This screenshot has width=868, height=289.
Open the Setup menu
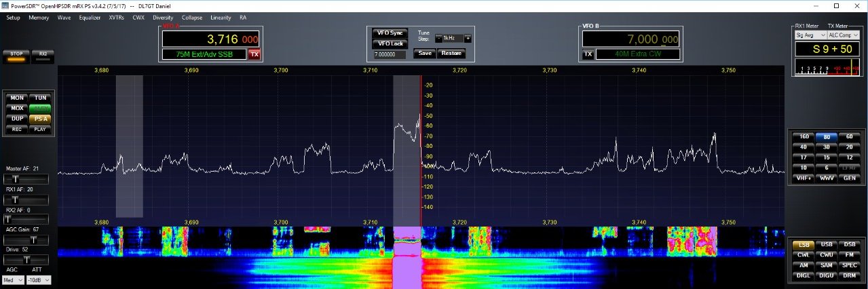[x=14, y=18]
